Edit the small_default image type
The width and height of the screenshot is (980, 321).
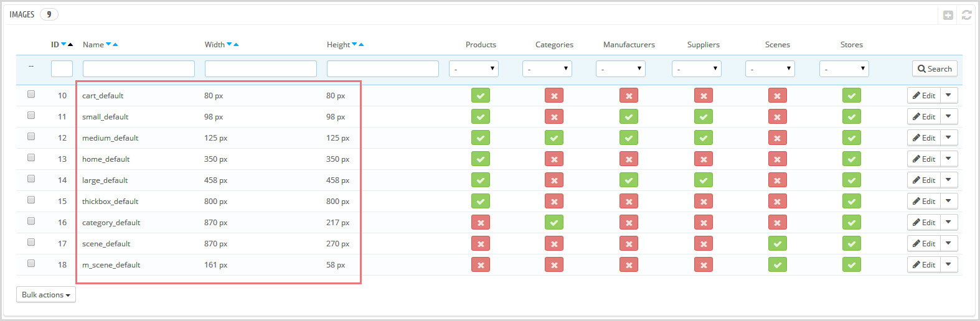[924, 116]
